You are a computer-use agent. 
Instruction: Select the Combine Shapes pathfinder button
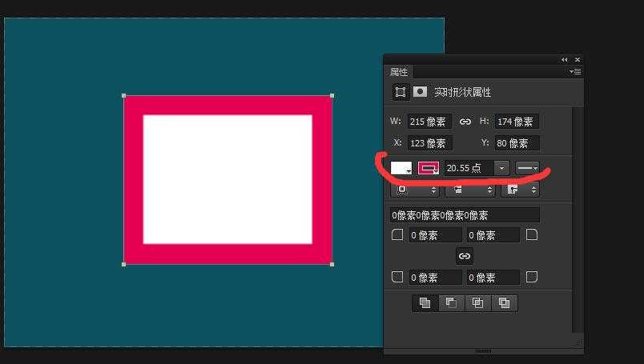pyautogui.click(x=425, y=303)
